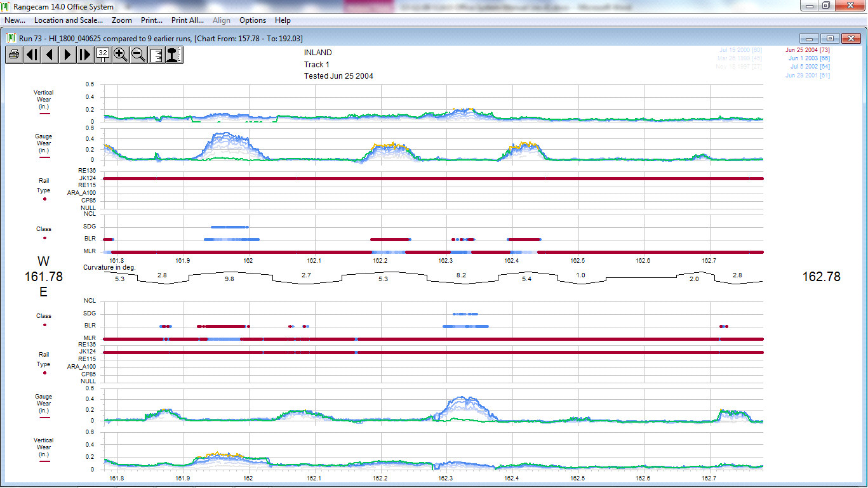Open Location and Scale... menu
Screen dimensions: 868x488
69,20
